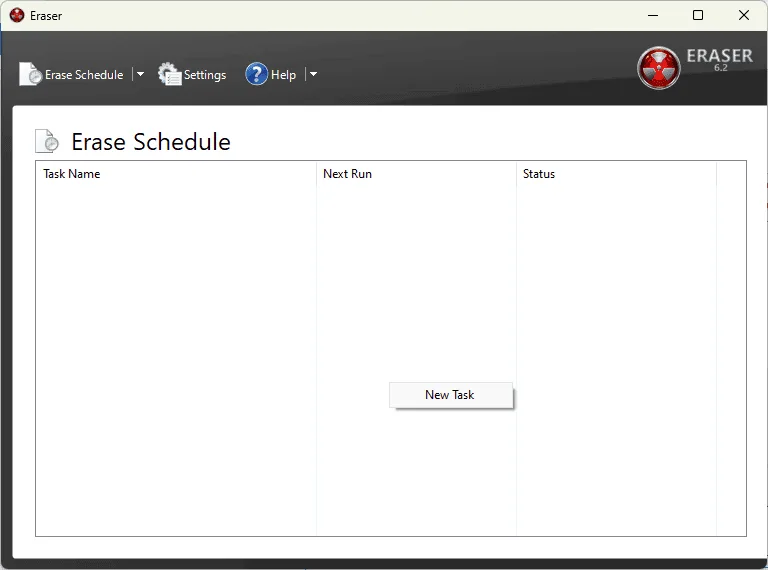Click the Erase Schedule page heading text
This screenshot has width=768, height=570.
pyautogui.click(x=151, y=142)
